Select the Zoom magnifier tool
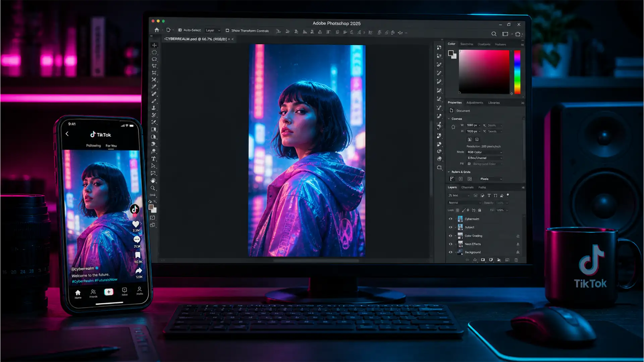The width and height of the screenshot is (644, 362). click(153, 188)
